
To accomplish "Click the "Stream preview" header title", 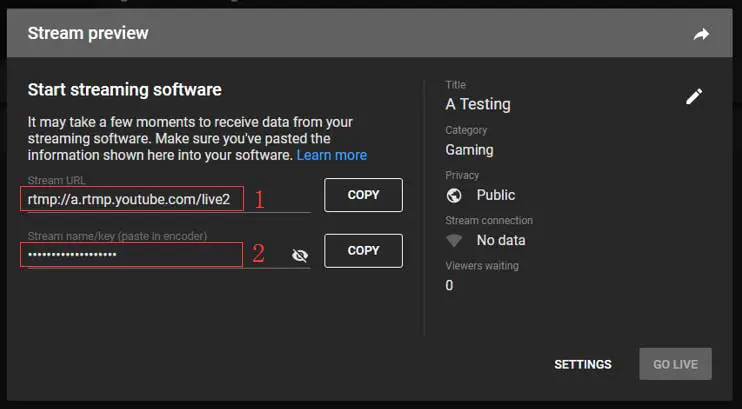I will coord(88,34).
